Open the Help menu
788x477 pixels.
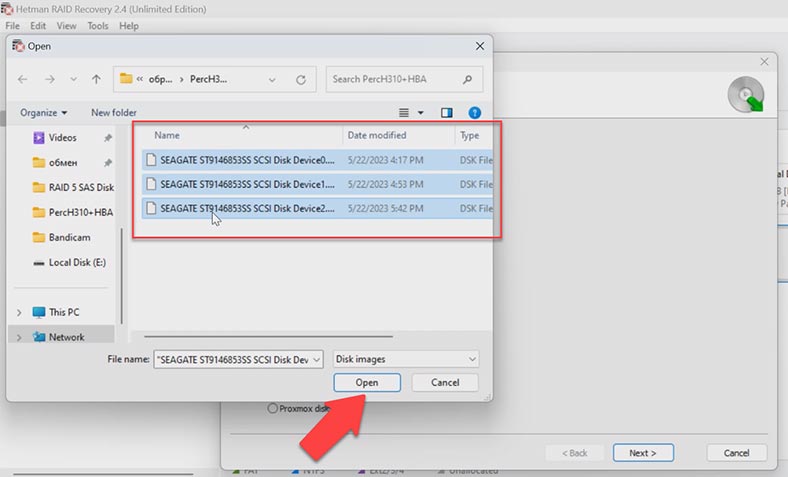(129, 26)
